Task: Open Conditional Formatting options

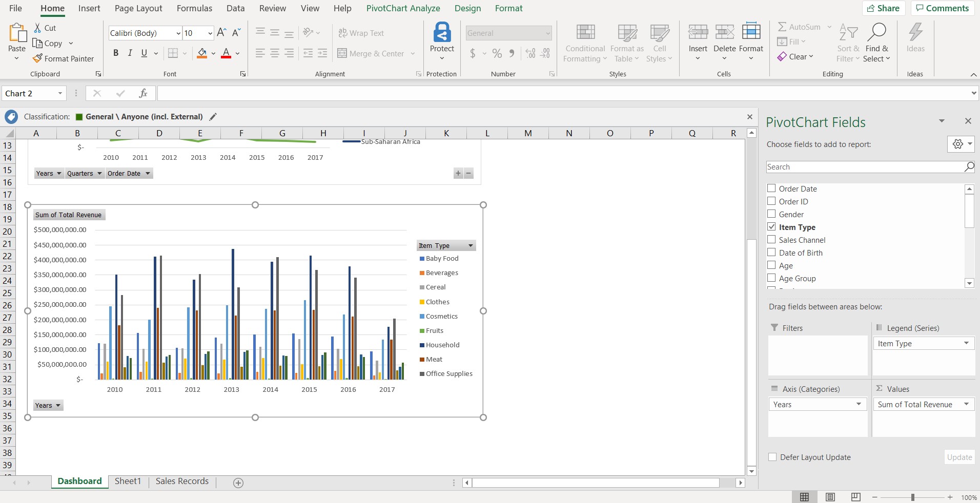Action: tap(584, 43)
